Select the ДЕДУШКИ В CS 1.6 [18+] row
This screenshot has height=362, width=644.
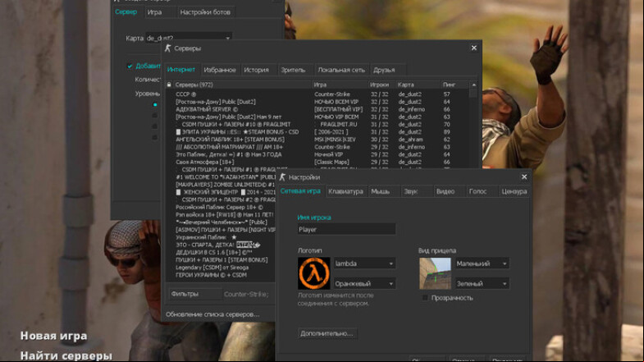(x=221, y=252)
